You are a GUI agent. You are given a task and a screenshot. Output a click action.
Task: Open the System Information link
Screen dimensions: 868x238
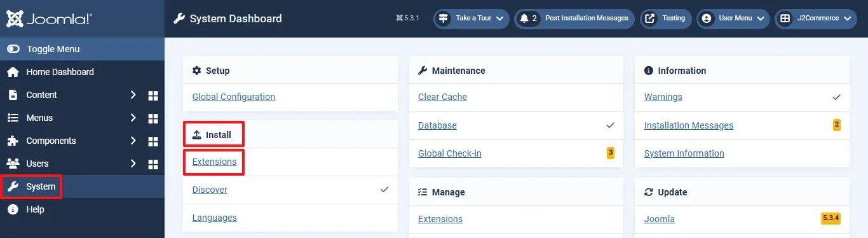(684, 153)
